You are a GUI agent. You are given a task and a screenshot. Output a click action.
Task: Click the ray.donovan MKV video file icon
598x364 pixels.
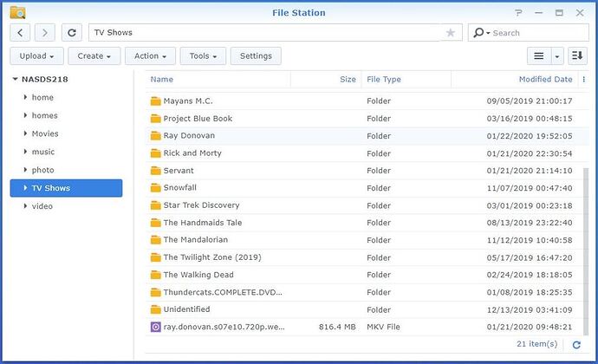pos(156,327)
